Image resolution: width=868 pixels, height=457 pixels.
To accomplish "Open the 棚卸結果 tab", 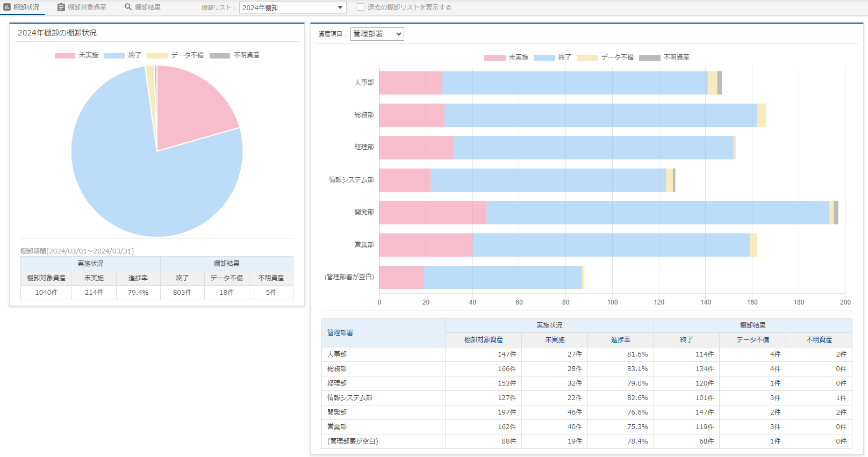I will point(143,8).
